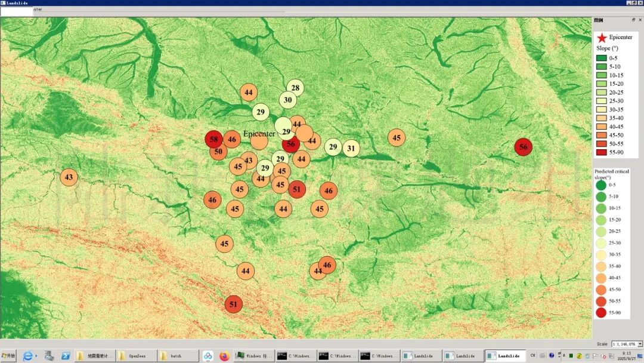The width and height of the screenshot is (644, 363).
Task: Launch Firefox from the taskbar
Action: [x=224, y=356]
